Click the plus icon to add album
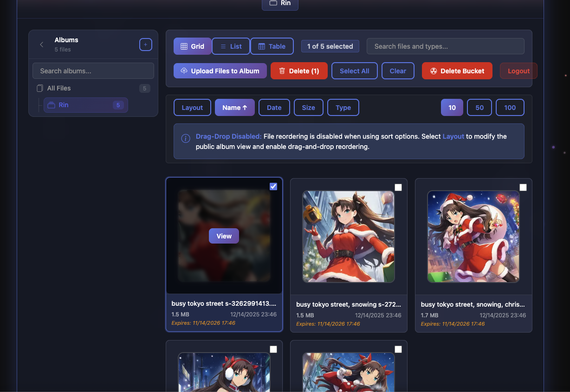 [x=146, y=45]
